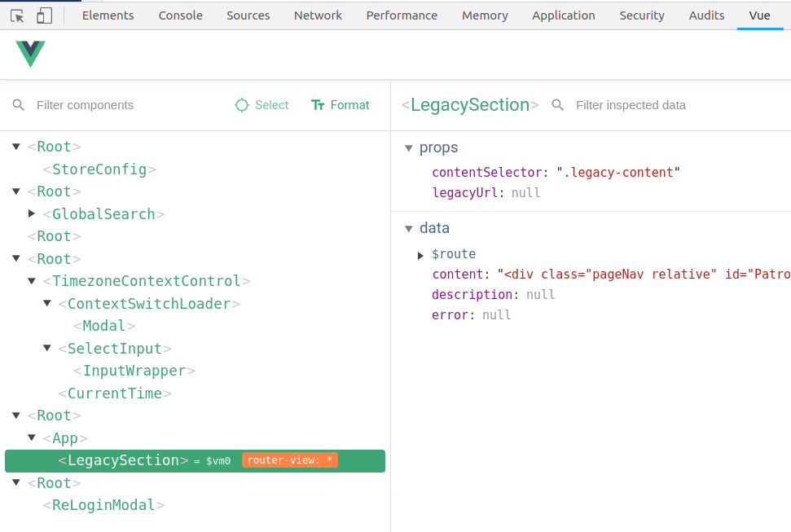Collapse the Root containing ReLoginModal
This screenshot has height=532, width=791.
click(16, 482)
